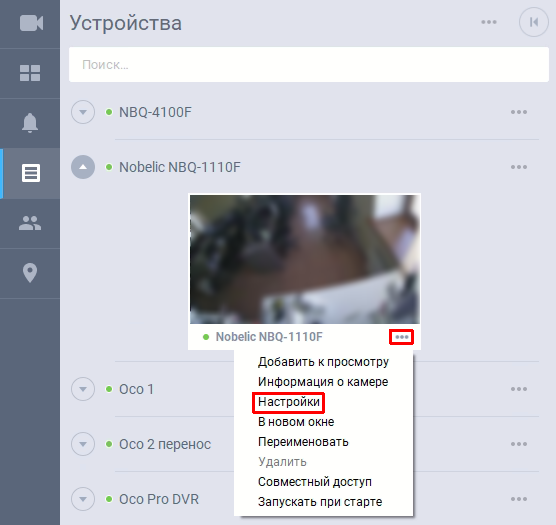Open three-dot menu for Nobelic NBQ-1110F group
This screenshot has height=525, width=556.
pos(519,167)
